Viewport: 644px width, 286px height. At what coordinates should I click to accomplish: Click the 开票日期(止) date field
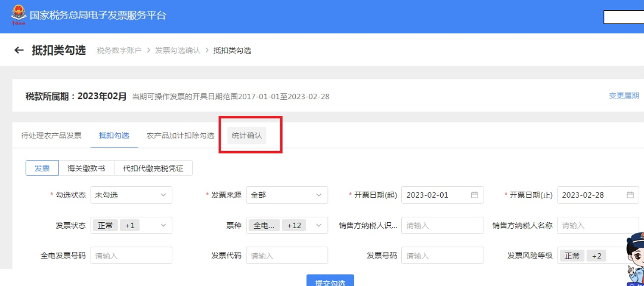click(x=598, y=195)
